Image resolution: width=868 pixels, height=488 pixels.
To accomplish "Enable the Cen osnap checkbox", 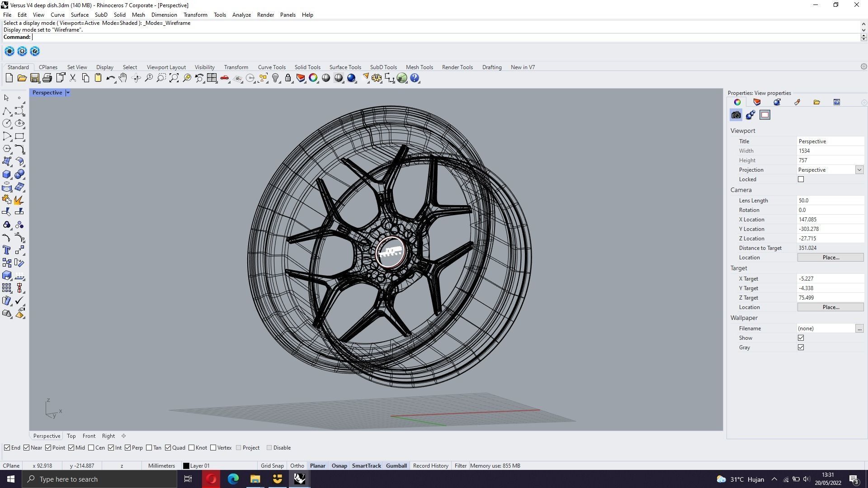I will [x=91, y=448].
